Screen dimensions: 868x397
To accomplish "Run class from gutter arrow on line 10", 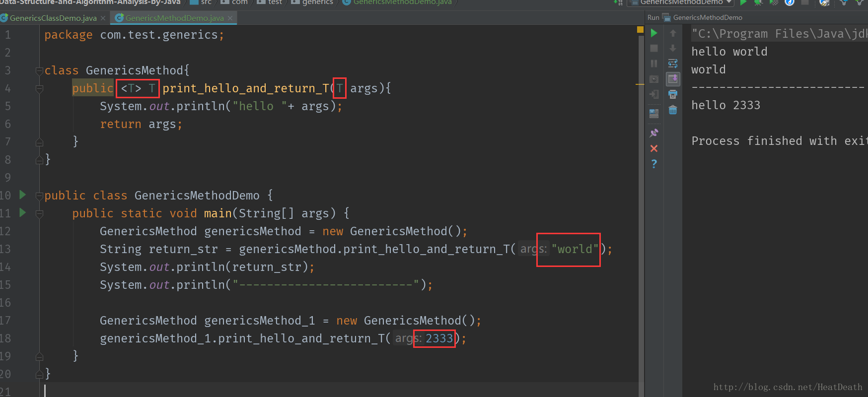I will pyautogui.click(x=22, y=195).
